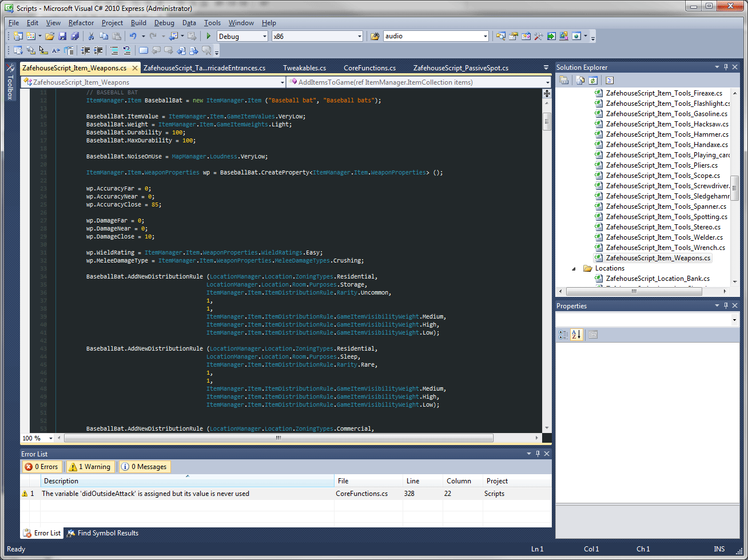Open the x86 platform dropdown
This screenshot has height=560, width=748.
pos(360,36)
